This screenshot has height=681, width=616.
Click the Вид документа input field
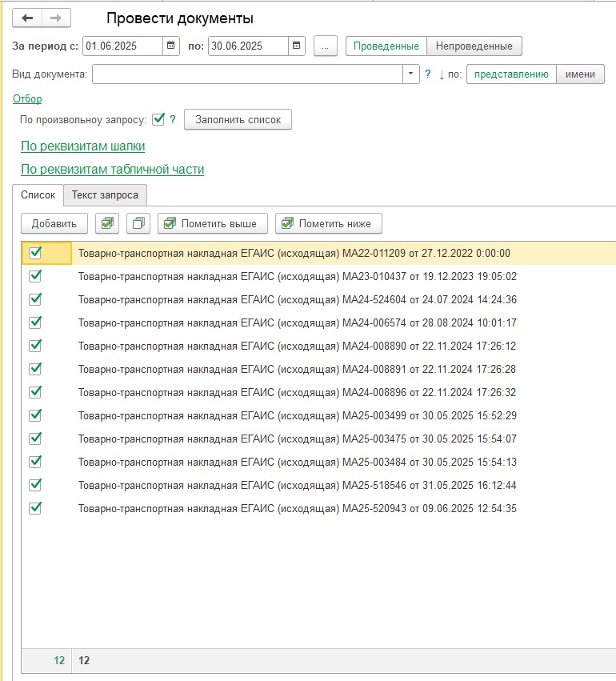(247, 74)
